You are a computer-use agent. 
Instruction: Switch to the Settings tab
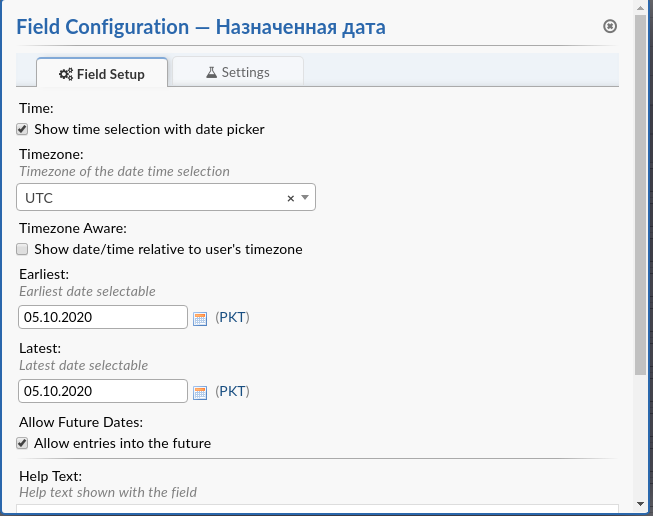238,72
